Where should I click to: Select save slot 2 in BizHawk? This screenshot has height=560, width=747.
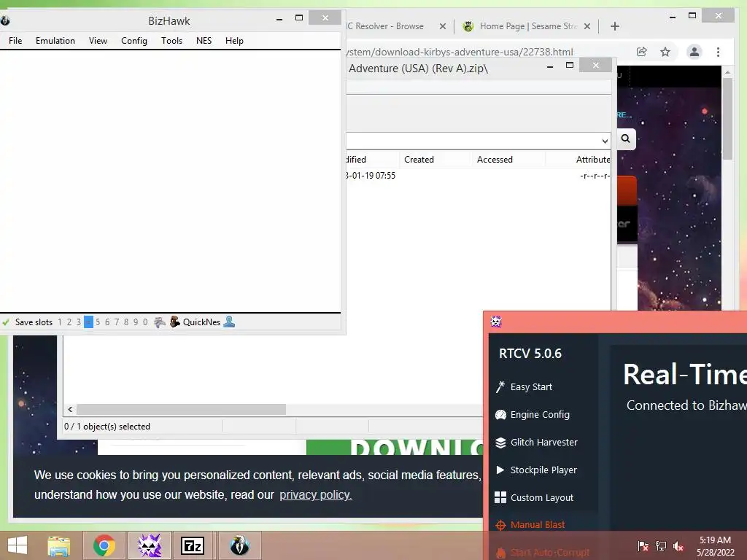(69, 322)
